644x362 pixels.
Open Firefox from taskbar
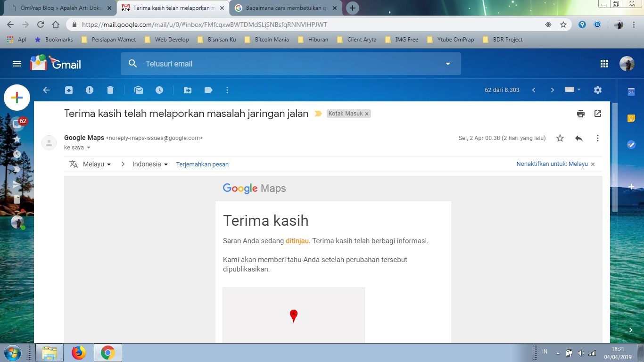79,353
